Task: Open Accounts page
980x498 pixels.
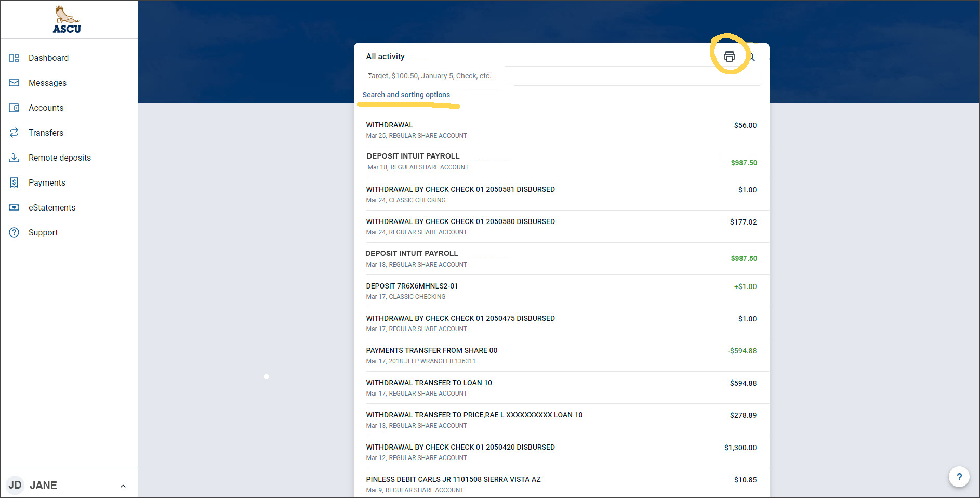Action: 46,108
